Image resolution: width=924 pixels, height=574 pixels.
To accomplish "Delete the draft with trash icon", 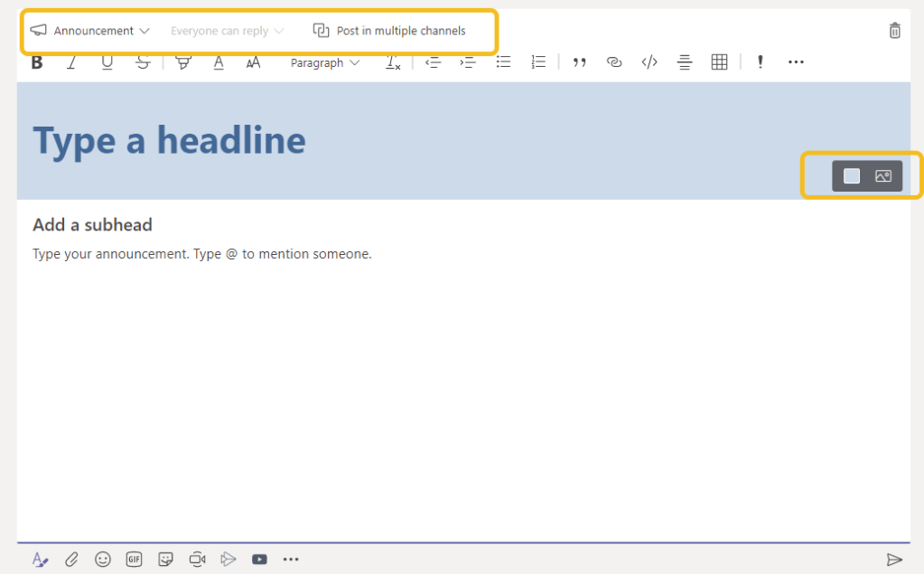I will pos(894,31).
